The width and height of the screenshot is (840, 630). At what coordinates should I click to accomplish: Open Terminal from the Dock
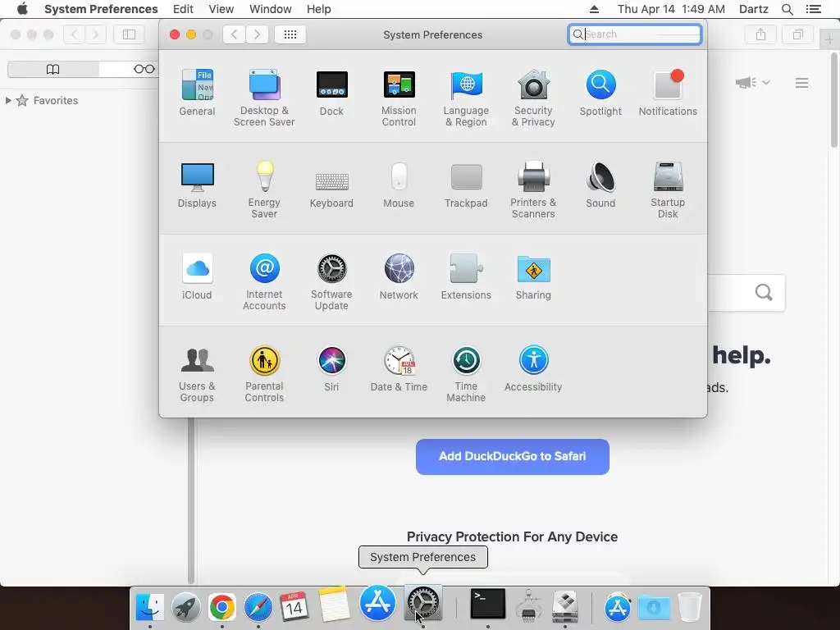coord(487,605)
